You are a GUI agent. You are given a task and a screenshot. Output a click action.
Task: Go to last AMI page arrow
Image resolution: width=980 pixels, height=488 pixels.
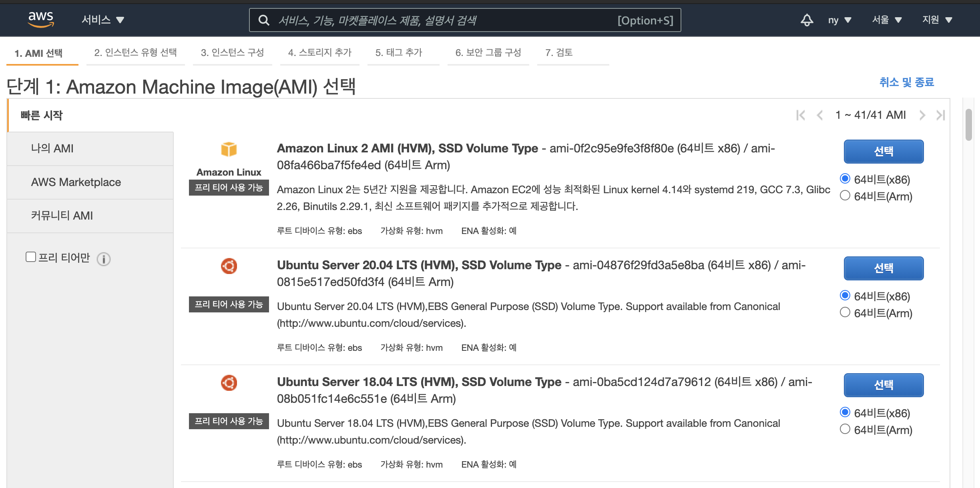click(x=941, y=115)
